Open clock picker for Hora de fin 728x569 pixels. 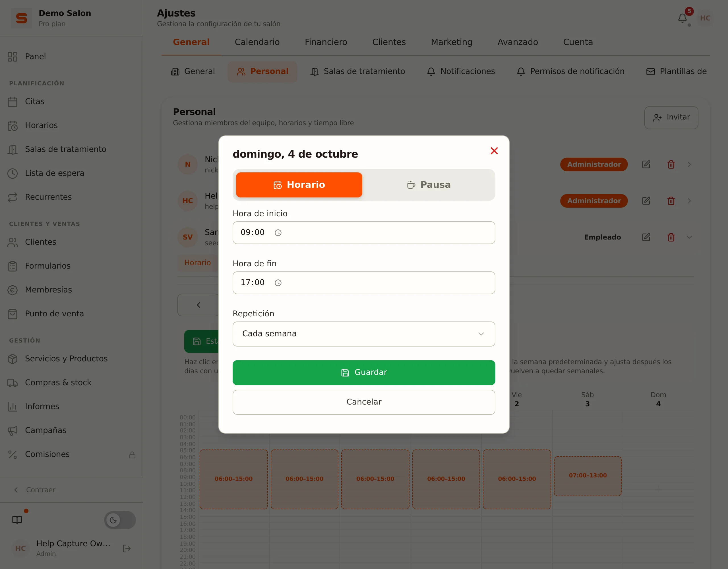point(278,283)
